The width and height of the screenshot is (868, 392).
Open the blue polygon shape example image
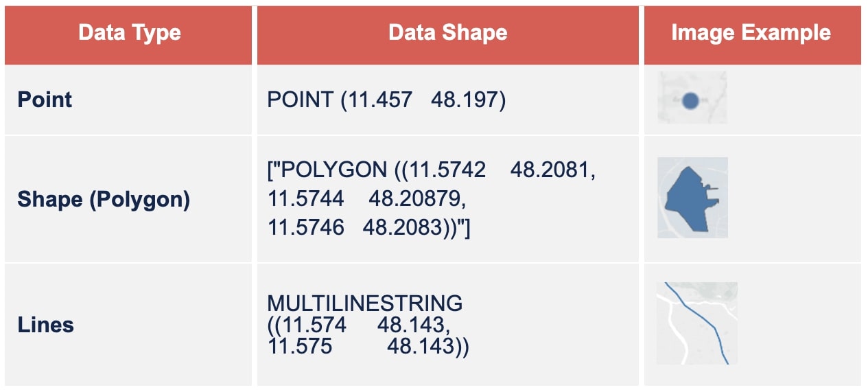(692, 198)
